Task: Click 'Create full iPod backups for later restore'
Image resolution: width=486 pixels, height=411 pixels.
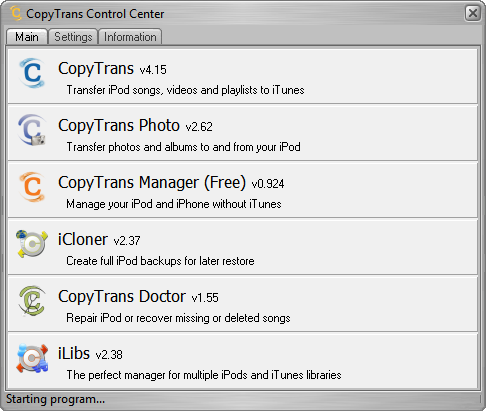Action: (160, 261)
